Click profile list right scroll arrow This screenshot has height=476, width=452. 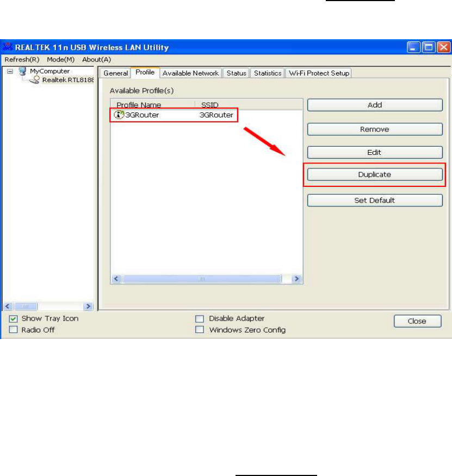point(296,279)
